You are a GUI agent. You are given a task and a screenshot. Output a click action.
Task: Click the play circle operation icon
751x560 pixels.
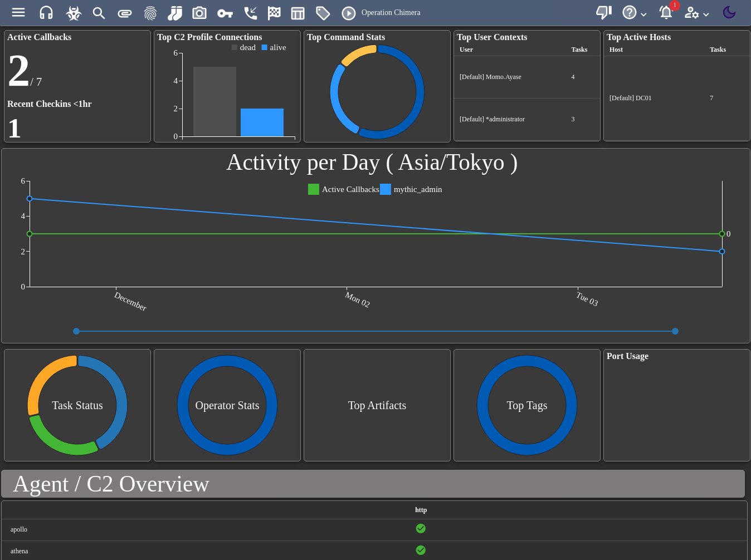point(349,13)
